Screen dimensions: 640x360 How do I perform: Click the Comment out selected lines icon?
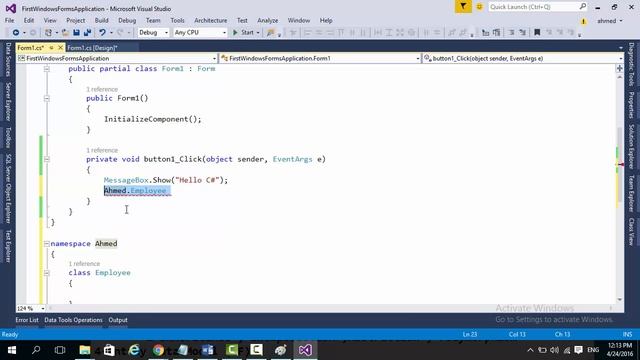coord(511,33)
